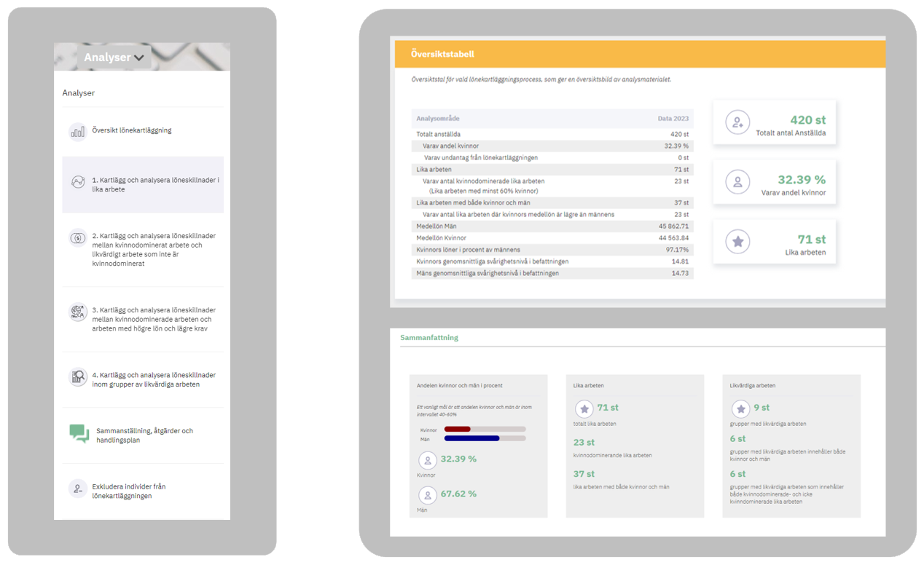This screenshot has width=924, height=565.
Task: Click the magnifier chart icon of step 4
Action: click(x=77, y=376)
